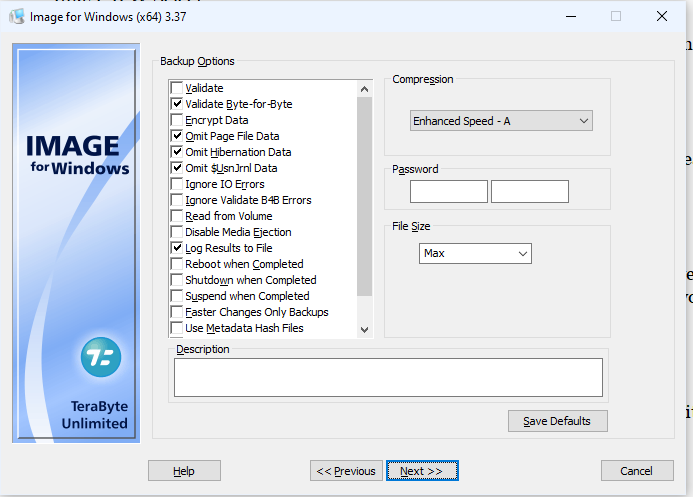The width and height of the screenshot is (693, 497).
Task: Proceed with Next >> button
Action: (x=422, y=471)
